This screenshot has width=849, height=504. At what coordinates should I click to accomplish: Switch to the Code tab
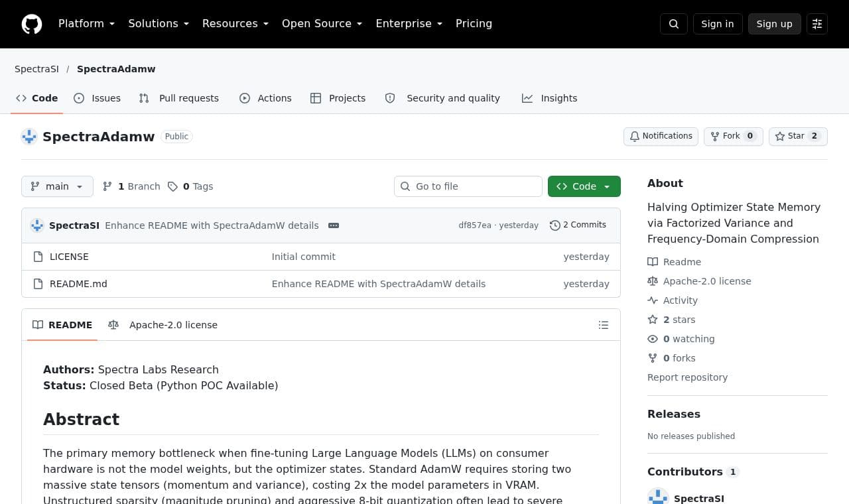pos(37,98)
